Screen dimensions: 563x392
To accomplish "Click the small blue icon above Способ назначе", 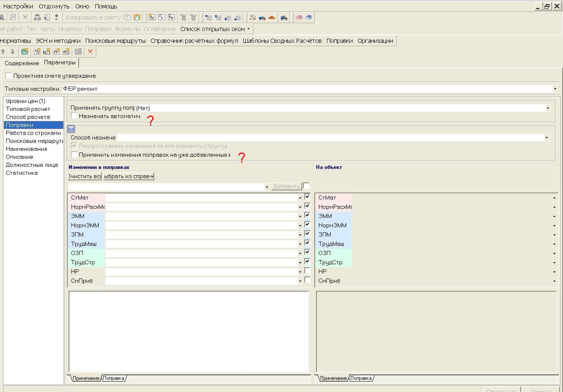I will 71,129.
